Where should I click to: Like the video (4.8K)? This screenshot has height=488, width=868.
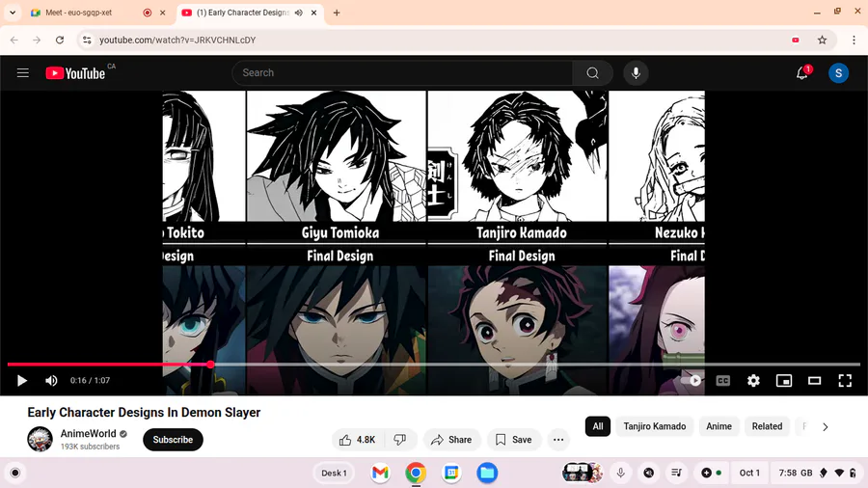click(x=357, y=440)
